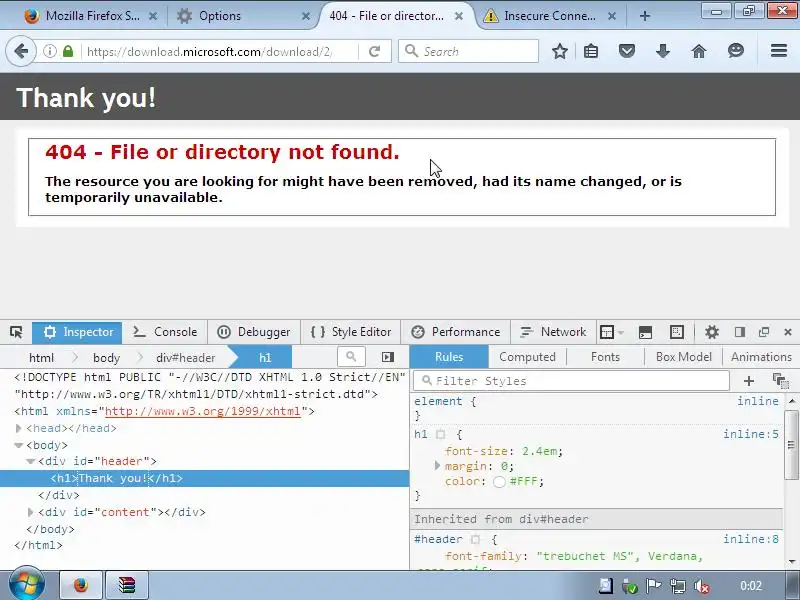Switch to the Insecure Conne... tab
800x600 pixels.
click(549, 16)
